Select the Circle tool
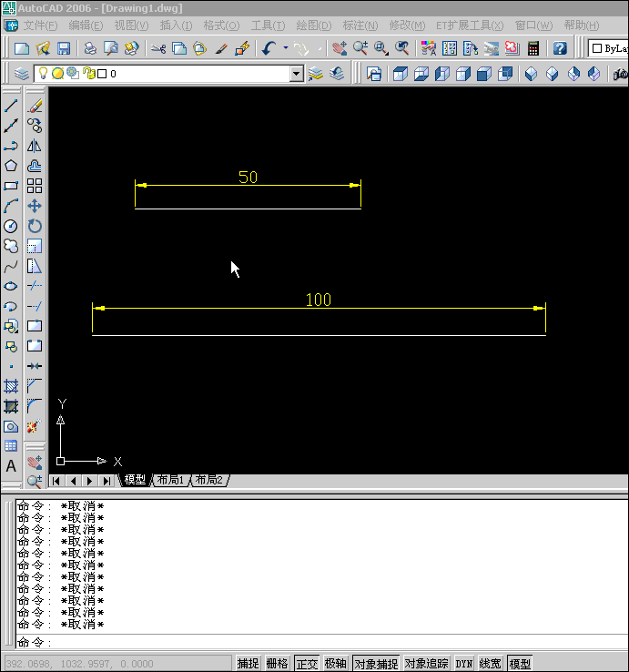This screenshot has width=629, height=672. (11, 226)
